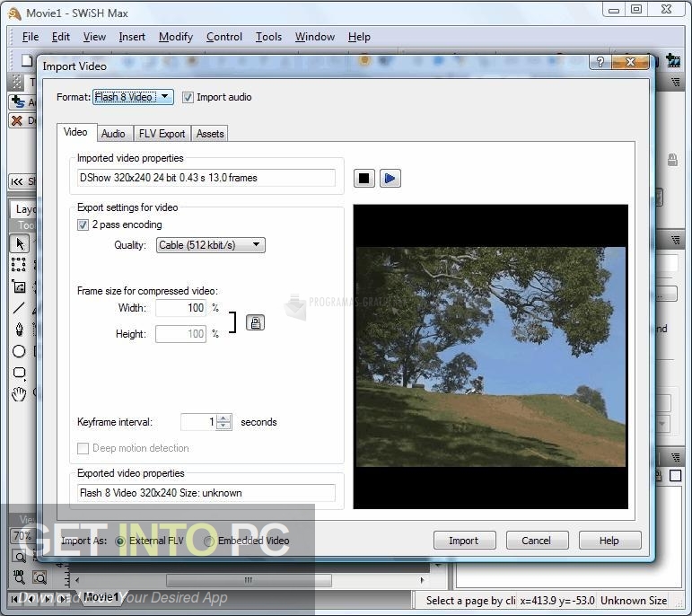Disable 2 pass encoding
The height and width of the screenshot is (616, 692).
83,224
